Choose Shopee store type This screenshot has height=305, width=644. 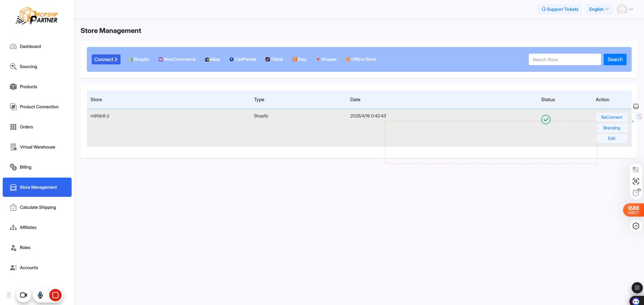point(326,59)
